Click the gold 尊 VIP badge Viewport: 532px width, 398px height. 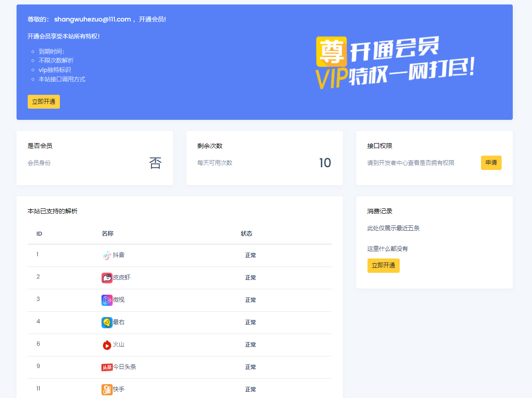point(331,51)
